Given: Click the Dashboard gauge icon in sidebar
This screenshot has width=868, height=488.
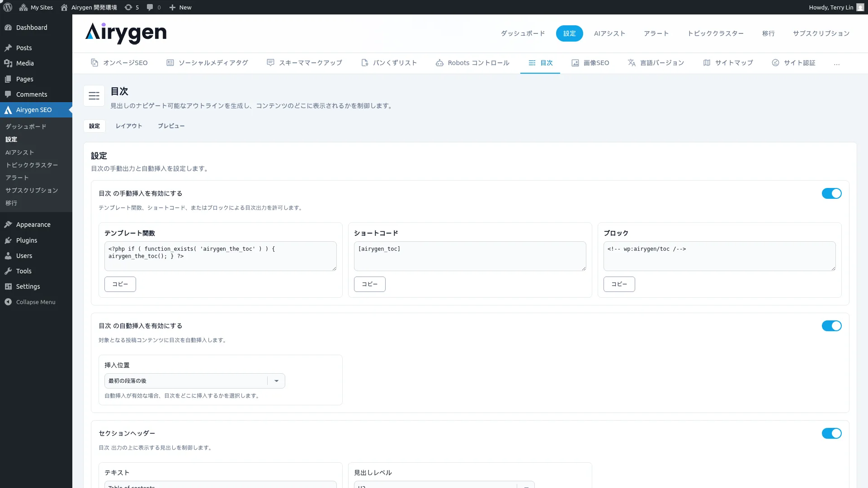Looking at the screenshot, I should point(8,28).
